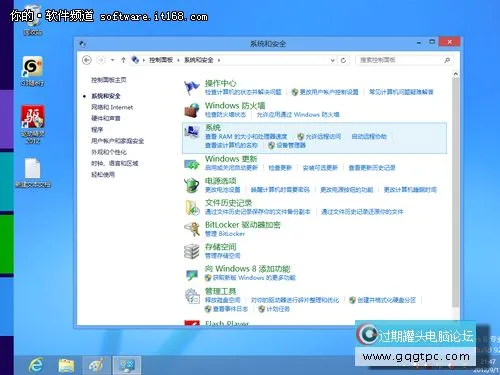
Task: Click the control panel icon in address bar
Action: coord(135,60)
